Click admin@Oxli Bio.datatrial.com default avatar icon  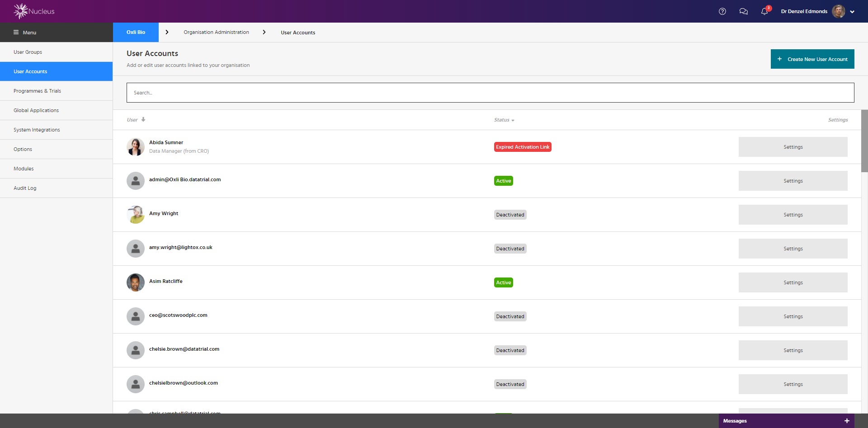click(136, 181)
